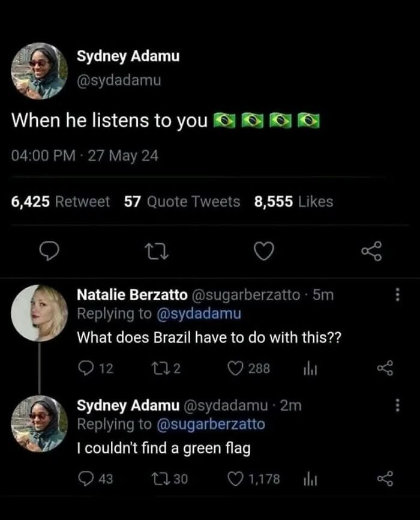Tap the reply icon under the main tweet

[49, 252]
